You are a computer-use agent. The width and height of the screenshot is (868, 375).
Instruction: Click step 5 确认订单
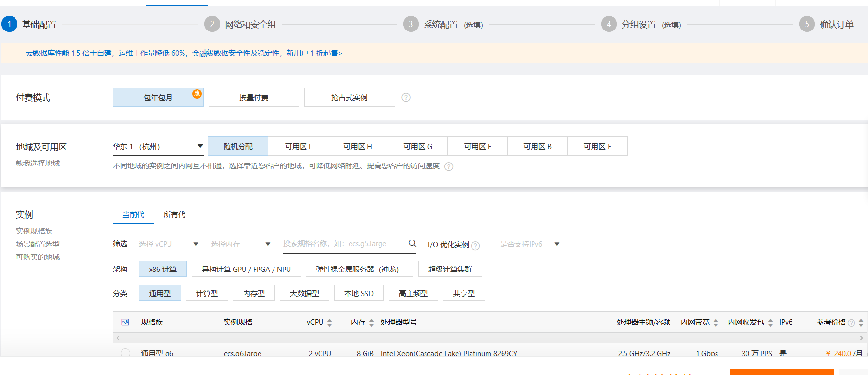coord(826,24)
